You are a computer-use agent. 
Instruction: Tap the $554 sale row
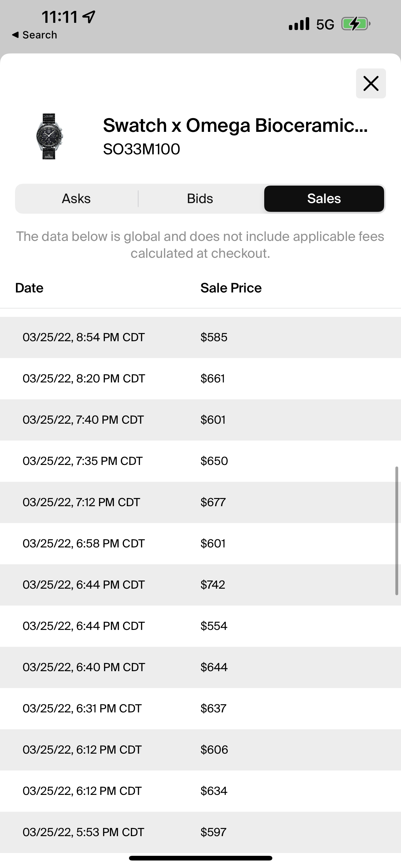(200, 626)
